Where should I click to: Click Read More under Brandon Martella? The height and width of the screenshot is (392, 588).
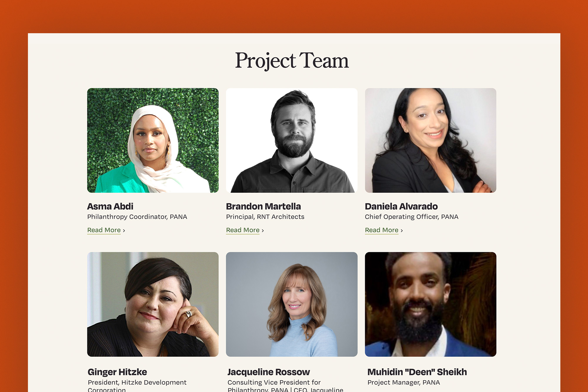click(243, 230)
